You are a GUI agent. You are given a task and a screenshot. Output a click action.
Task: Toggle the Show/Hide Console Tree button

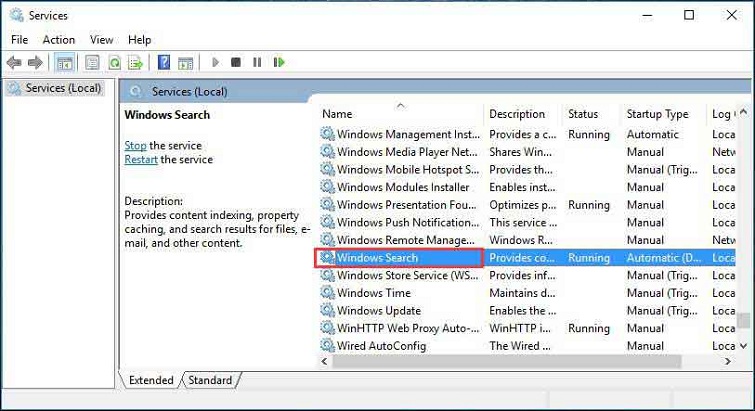(x=65, y=63)
